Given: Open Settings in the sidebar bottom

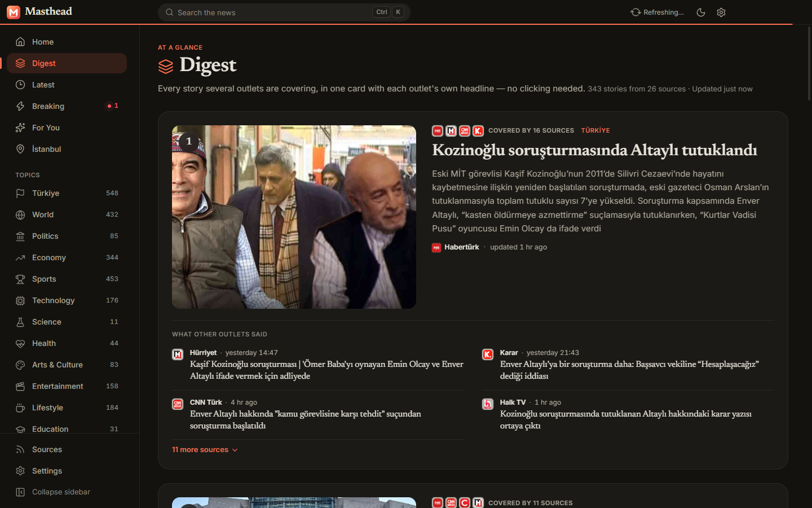Looking at the screenshot, I should tap(67, 471).
